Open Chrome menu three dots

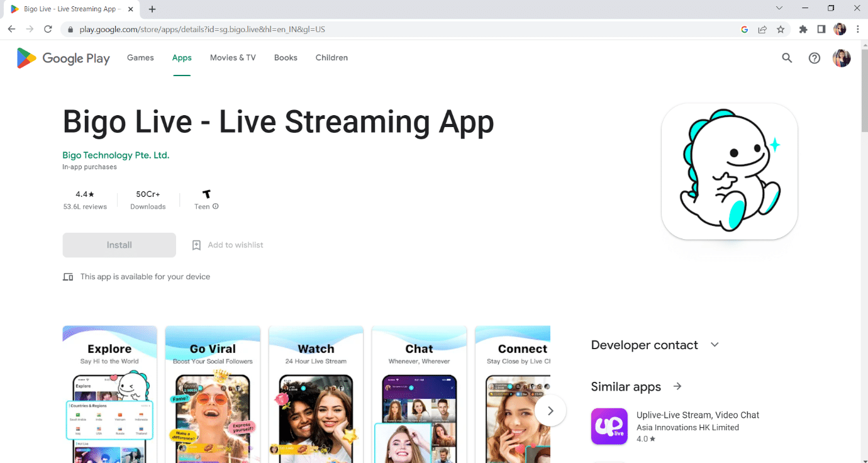pos(857,29)
